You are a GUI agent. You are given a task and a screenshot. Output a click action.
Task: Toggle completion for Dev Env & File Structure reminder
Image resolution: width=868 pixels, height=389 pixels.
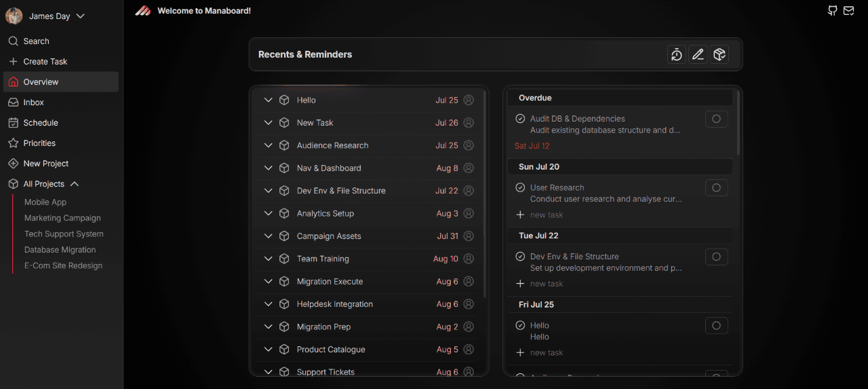coord(716,257)
